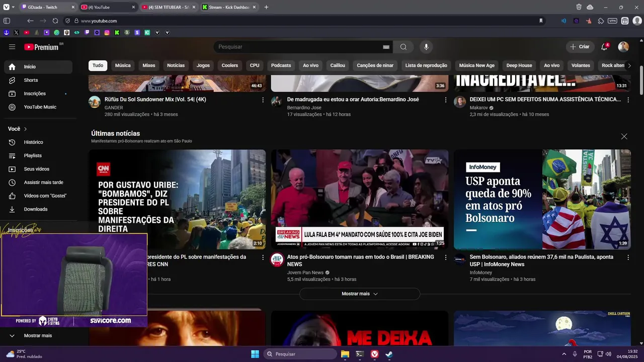Open the Vivaldi main menu button
Viewport: 644px width, 362px height.
[7, 7]
